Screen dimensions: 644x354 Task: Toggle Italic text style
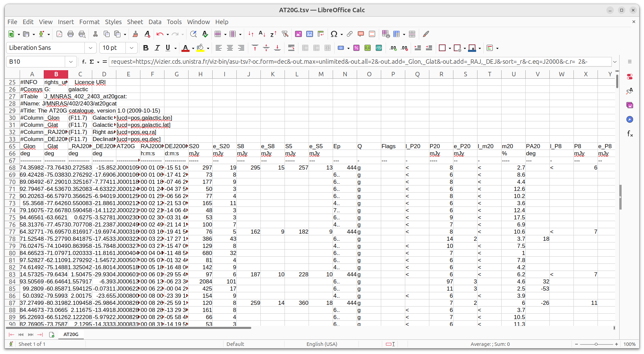(157, 48)
